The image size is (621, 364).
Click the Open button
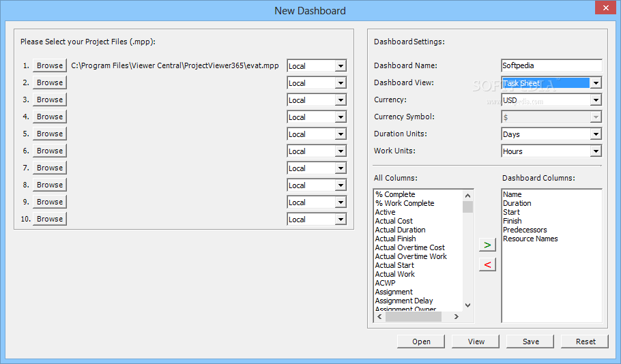[420, 341]
